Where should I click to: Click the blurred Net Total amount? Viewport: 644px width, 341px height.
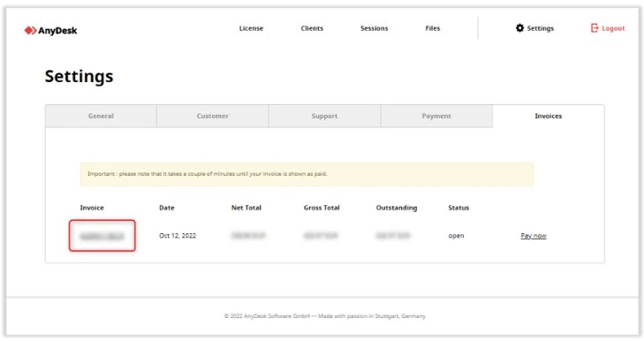point(248,235)
